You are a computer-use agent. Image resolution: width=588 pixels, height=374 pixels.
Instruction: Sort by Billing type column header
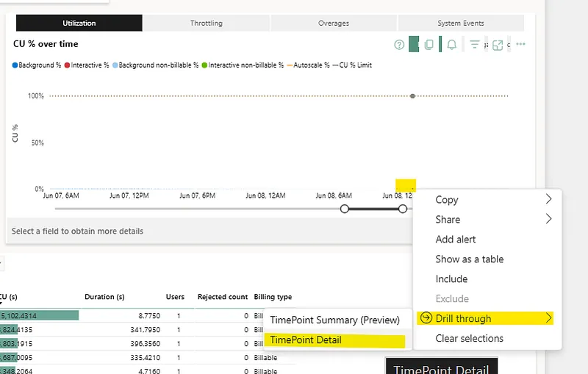273,297
